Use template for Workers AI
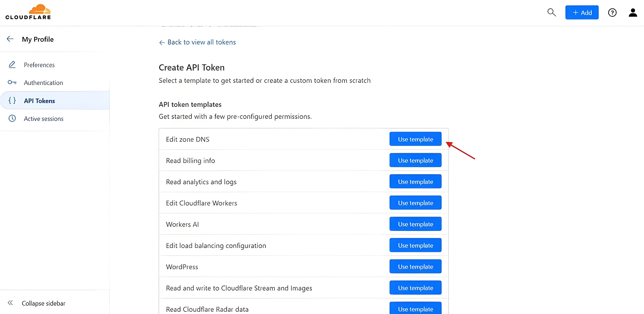The image size is (644, 314). [x=415, y=224]
